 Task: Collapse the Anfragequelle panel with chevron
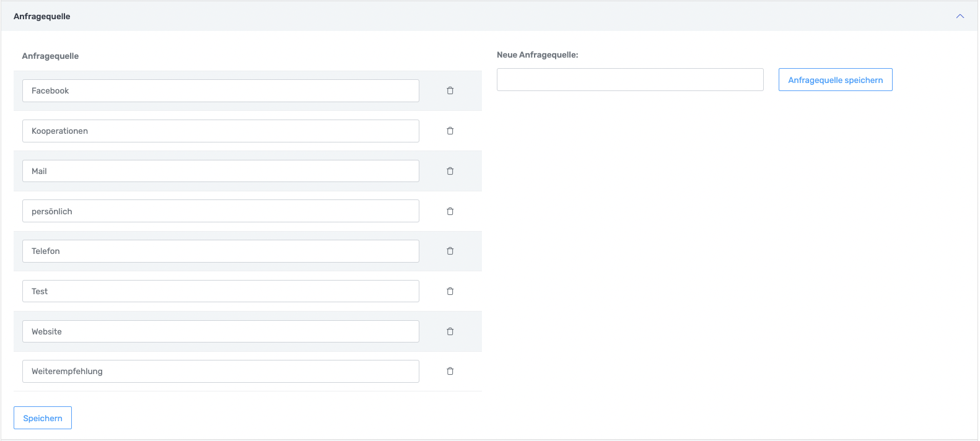(960, 16)
